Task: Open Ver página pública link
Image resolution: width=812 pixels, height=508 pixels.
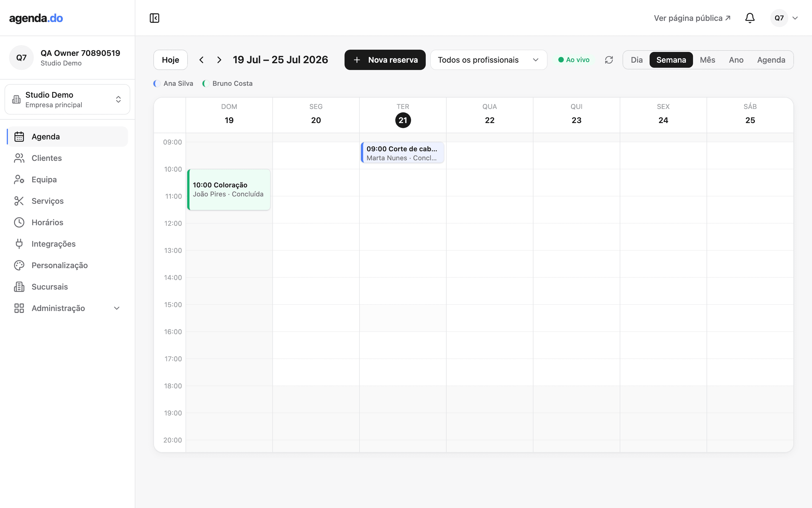Action: (692, 18)
